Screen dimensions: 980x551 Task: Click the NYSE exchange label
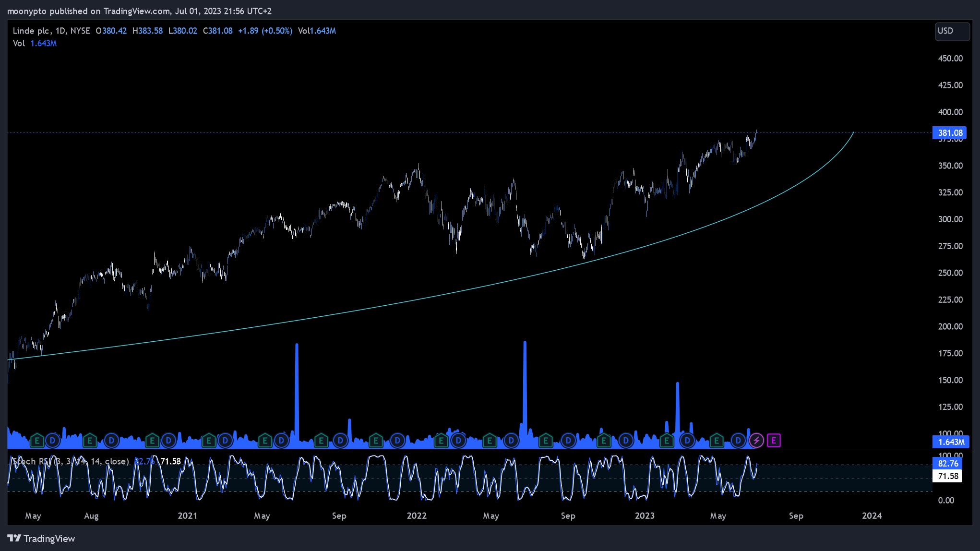click(80, 31)
